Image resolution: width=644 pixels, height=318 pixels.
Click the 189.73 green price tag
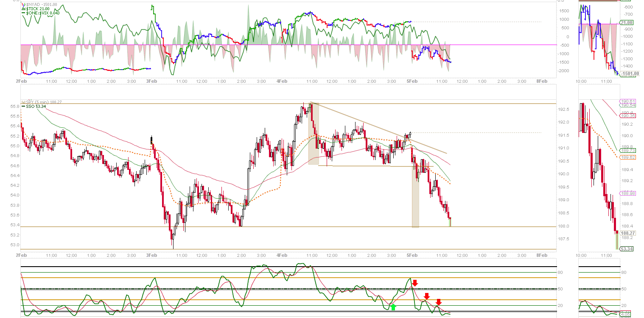click(x=627, y=150)
